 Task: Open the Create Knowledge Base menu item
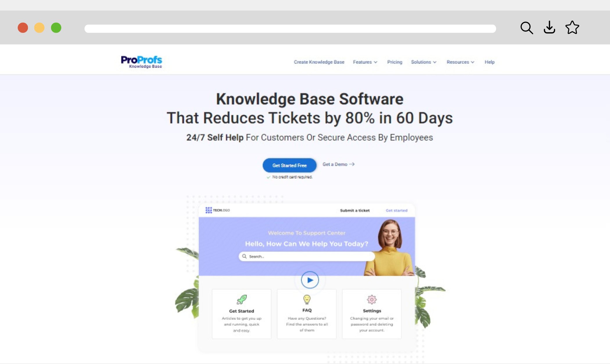(319, 62)
